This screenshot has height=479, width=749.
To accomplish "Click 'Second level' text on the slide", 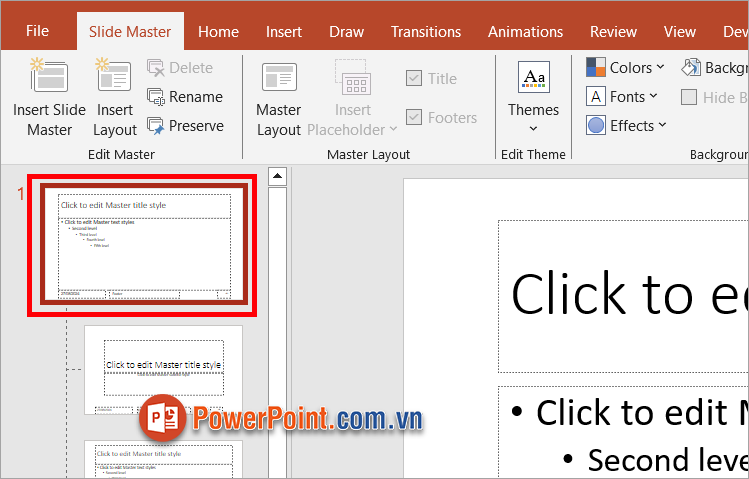I will [x=667, y=460].
